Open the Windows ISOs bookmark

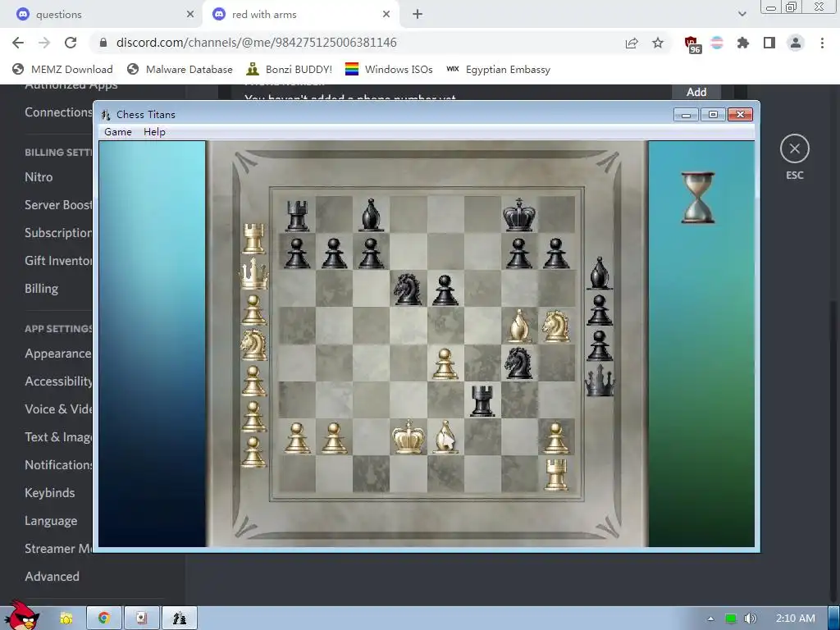(389, 69)
